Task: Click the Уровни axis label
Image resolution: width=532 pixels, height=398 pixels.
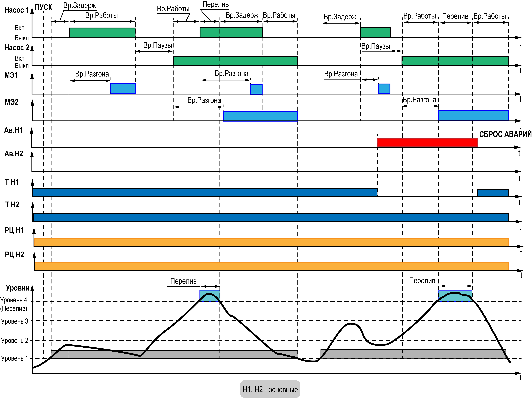Action: click(x=18, y=288)
